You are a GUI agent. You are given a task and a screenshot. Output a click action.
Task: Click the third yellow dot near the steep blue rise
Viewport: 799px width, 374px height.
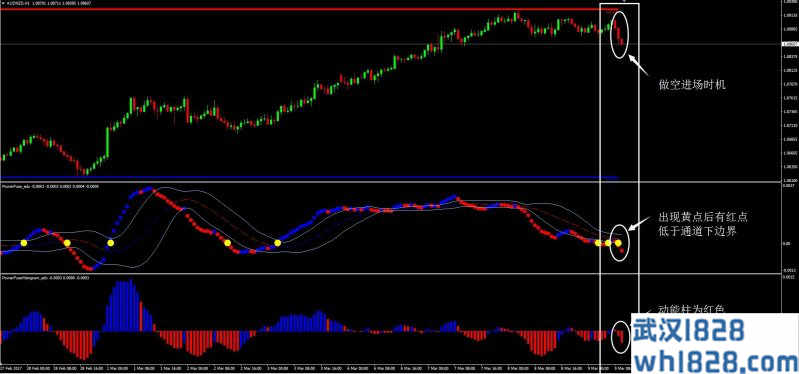(x=111, y=243)
